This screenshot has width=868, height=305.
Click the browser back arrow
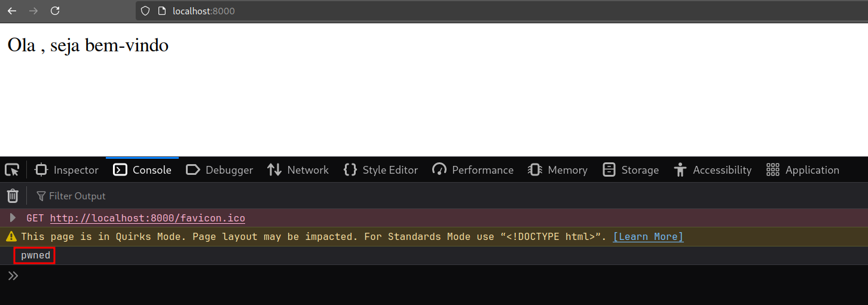(x=12, y=11)
